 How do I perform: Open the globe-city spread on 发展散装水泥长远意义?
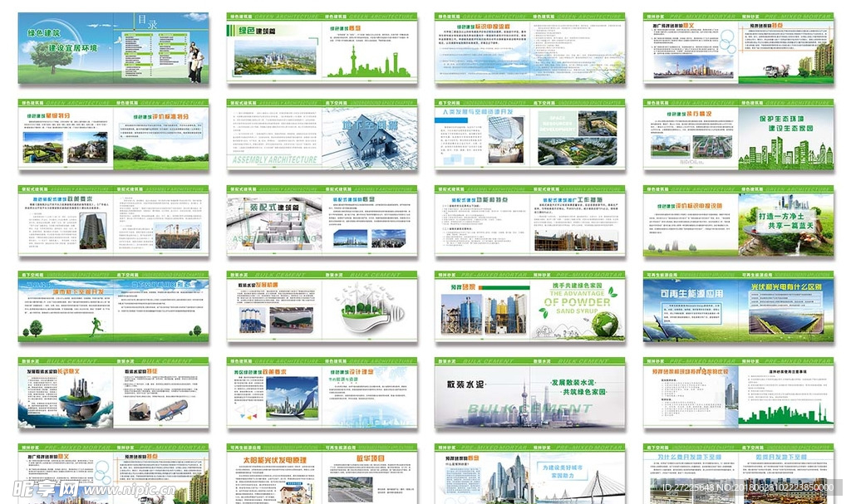coord(113,394)
